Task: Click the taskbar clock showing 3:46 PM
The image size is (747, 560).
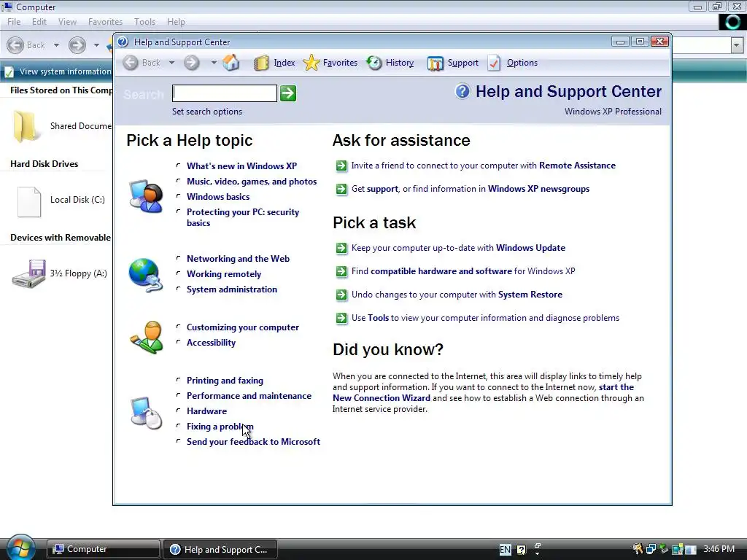Action: [x=719, y=549]
